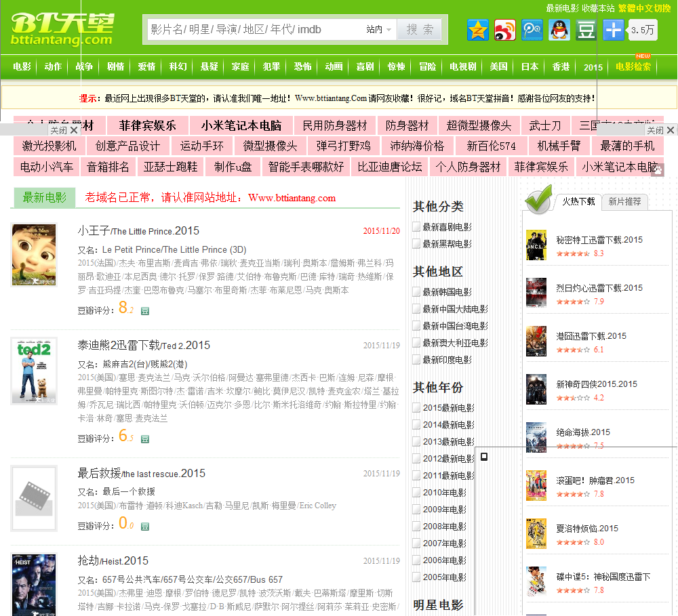The height and width of the screenshot is (616, 678).
Task: Click the Tencent Weibo share icon
Action: [x=532, y=30]
